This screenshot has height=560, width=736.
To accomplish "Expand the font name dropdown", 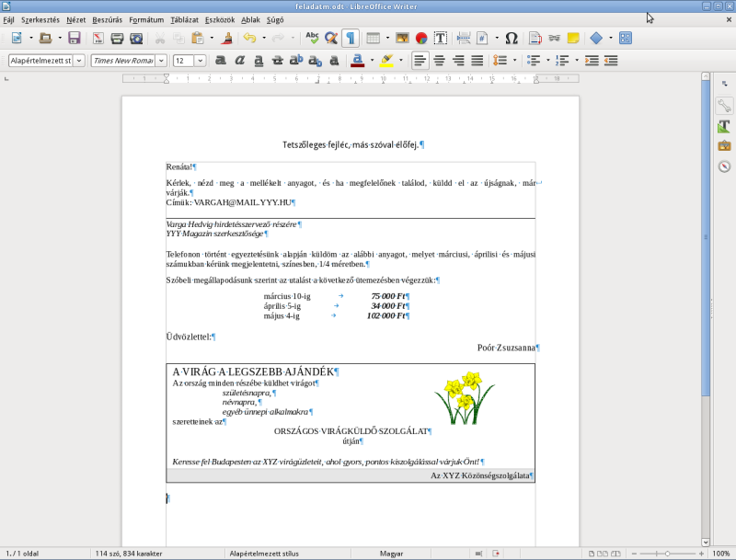I will point(161,61).
